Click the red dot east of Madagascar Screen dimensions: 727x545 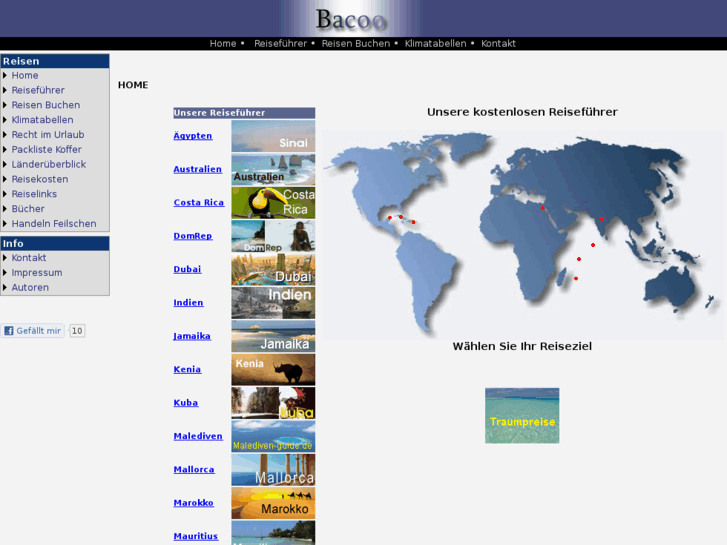point(576,278)
